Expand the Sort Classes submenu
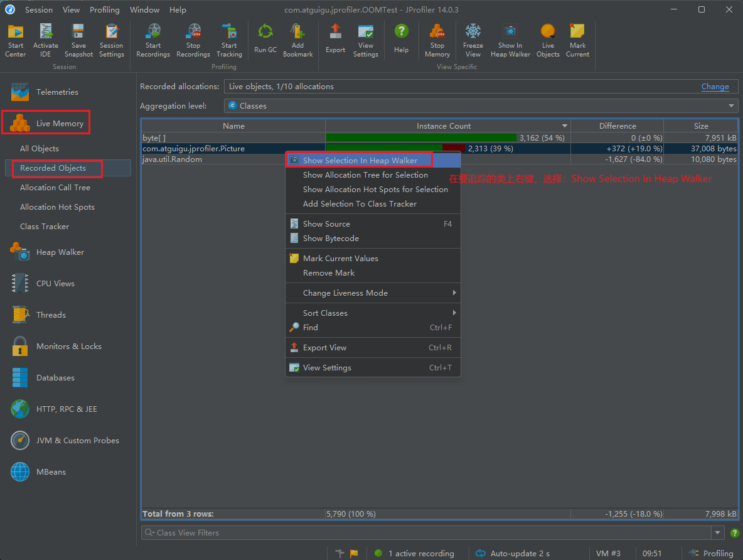 [373, 313]
